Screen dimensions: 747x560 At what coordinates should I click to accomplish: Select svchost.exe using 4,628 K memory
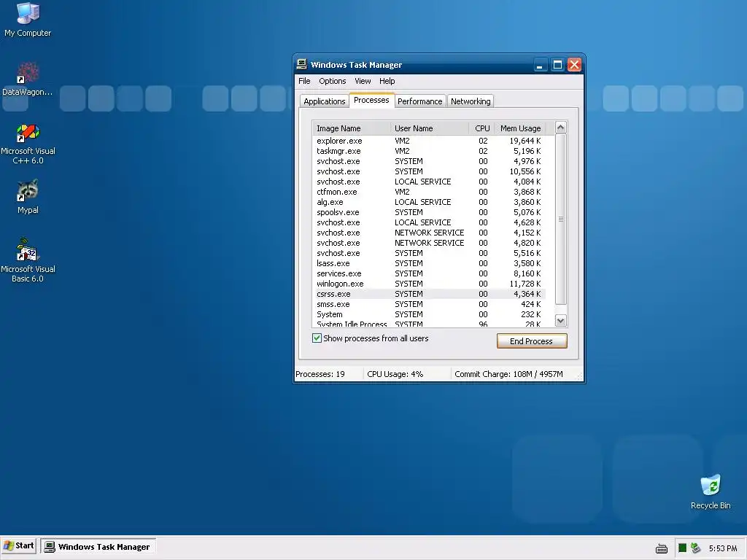point(429,222)
